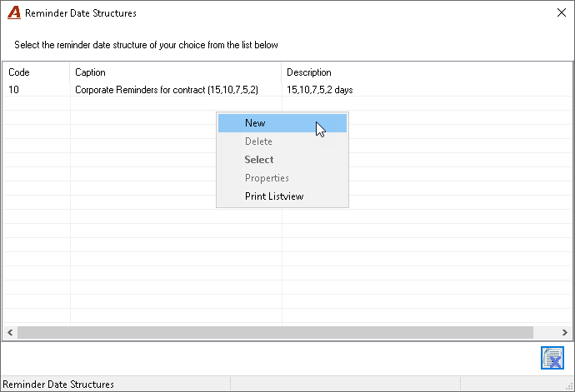This screenshot has width=575, height=392.
Task: Sort list by Description column header
Action: 427,72
